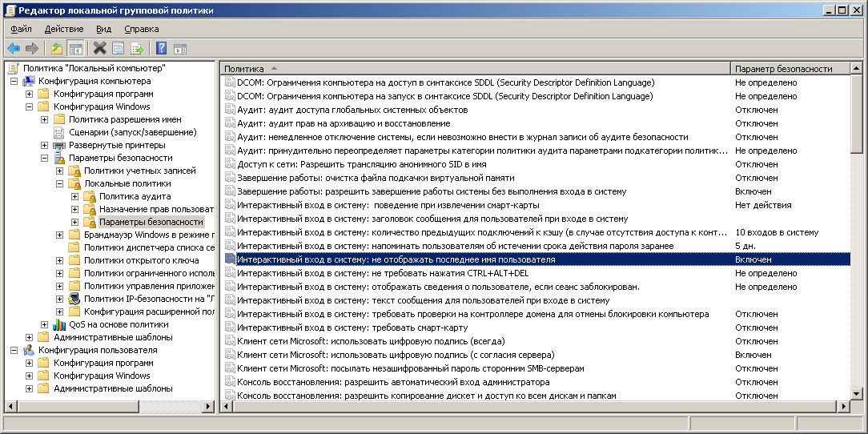Go up one level via folder icon
Image resolution: width=868 pixels, height=434 pixels.
coord(57,49)
